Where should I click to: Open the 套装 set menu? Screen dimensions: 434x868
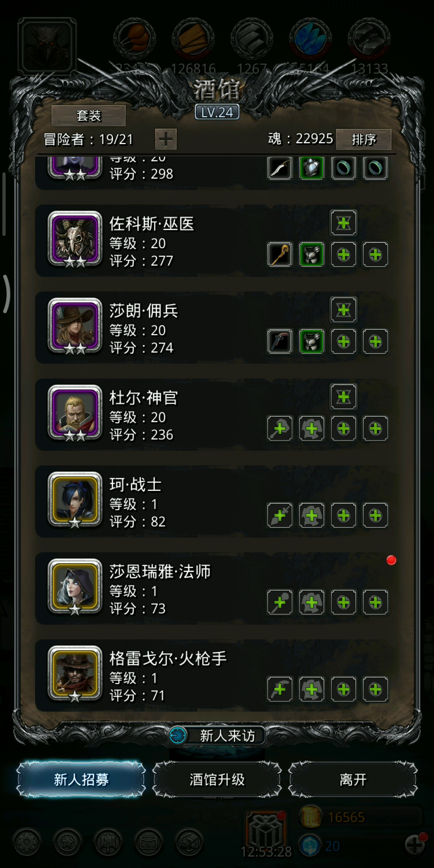pos(88,116)
